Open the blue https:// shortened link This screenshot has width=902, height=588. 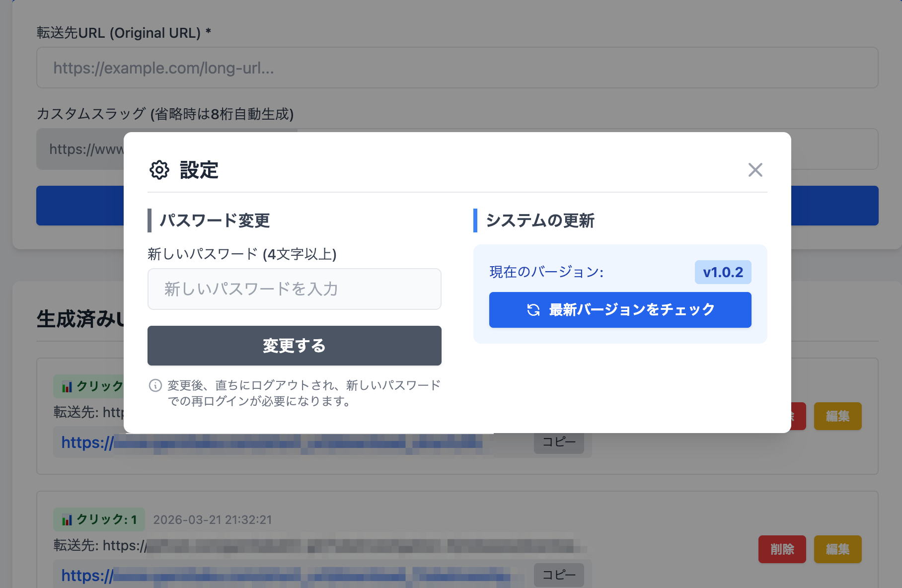[199, 442]
